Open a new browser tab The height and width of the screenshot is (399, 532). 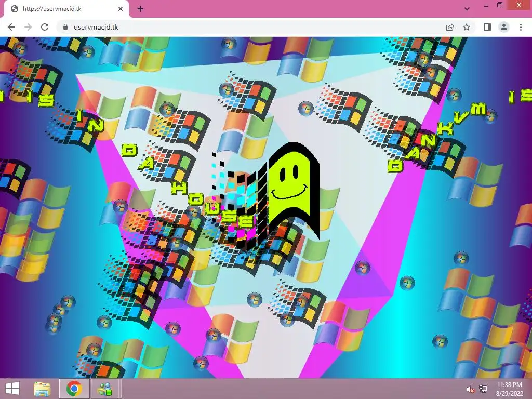coord(140,9)
